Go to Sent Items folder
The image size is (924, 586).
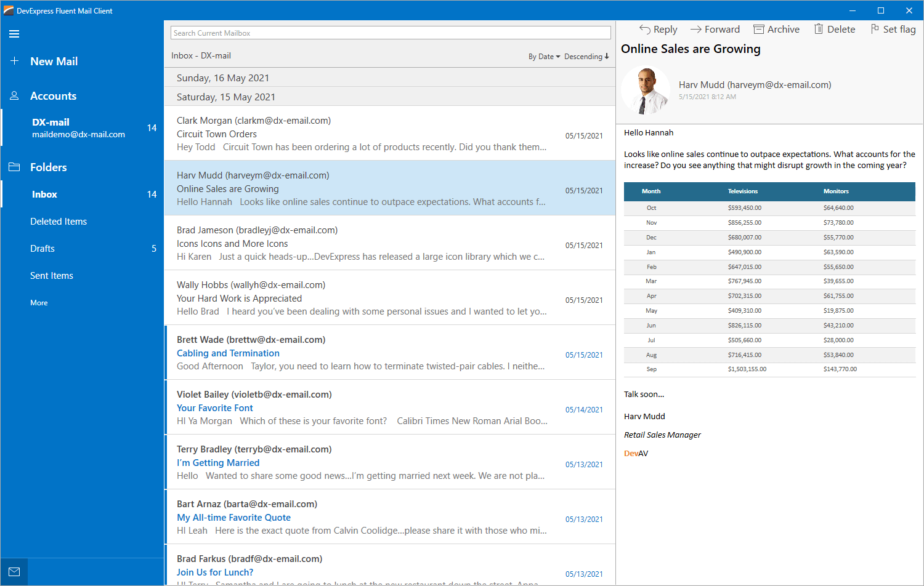click(52, 276)
